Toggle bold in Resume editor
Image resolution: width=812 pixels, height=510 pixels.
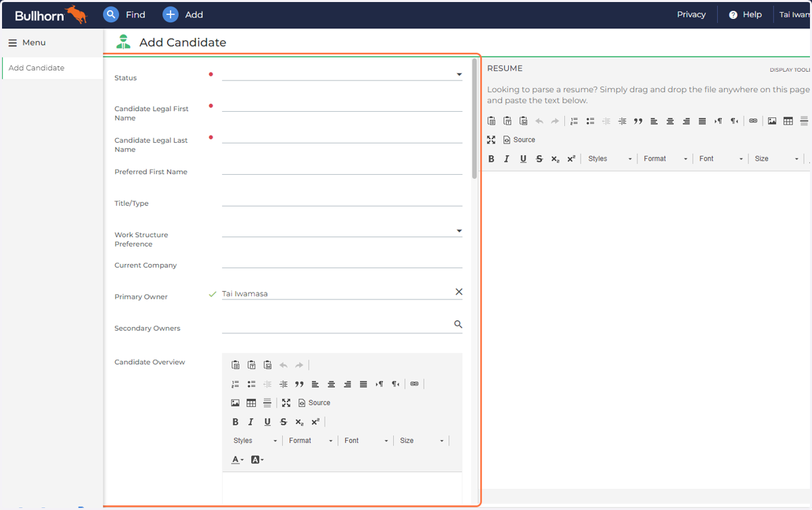[x=491, y=159]
